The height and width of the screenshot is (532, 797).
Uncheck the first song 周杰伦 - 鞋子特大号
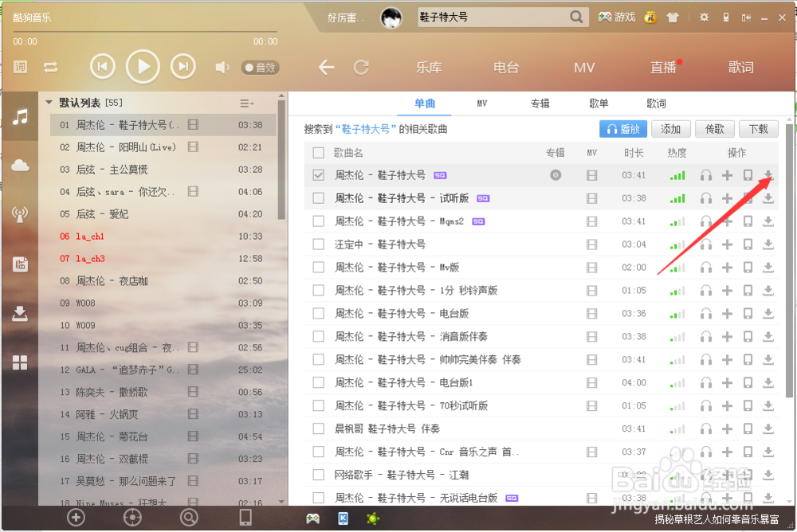tap(319, 174)
